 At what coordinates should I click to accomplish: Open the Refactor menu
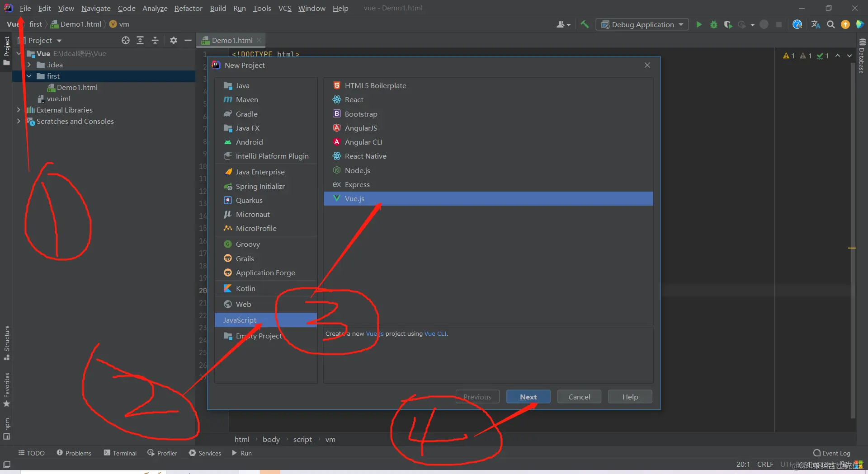(188, 8)
